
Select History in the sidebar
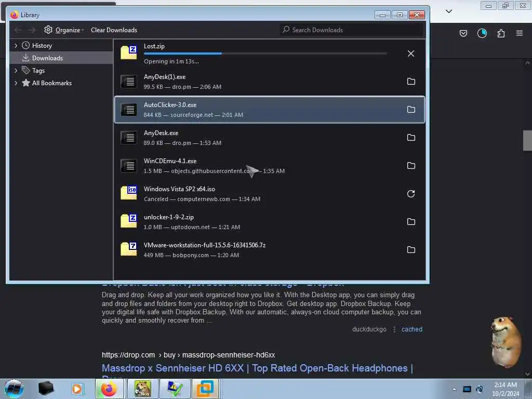42,46
